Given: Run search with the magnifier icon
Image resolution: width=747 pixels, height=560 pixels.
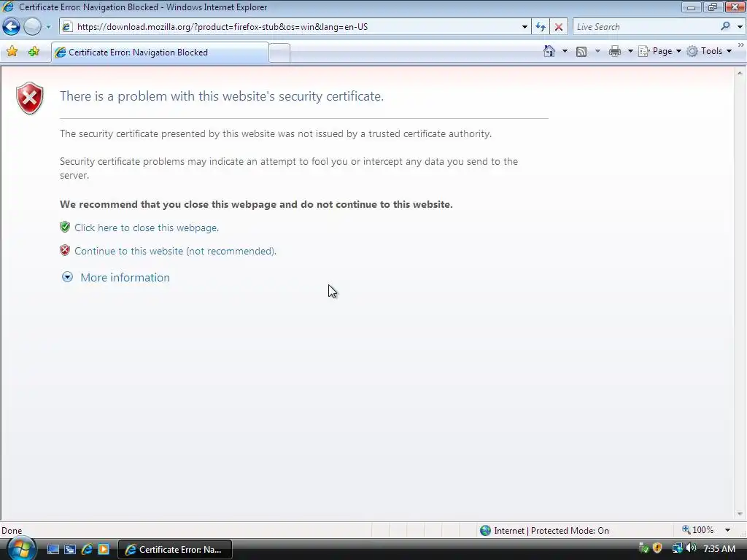Looking at the screenshot, I should (726, 27).
